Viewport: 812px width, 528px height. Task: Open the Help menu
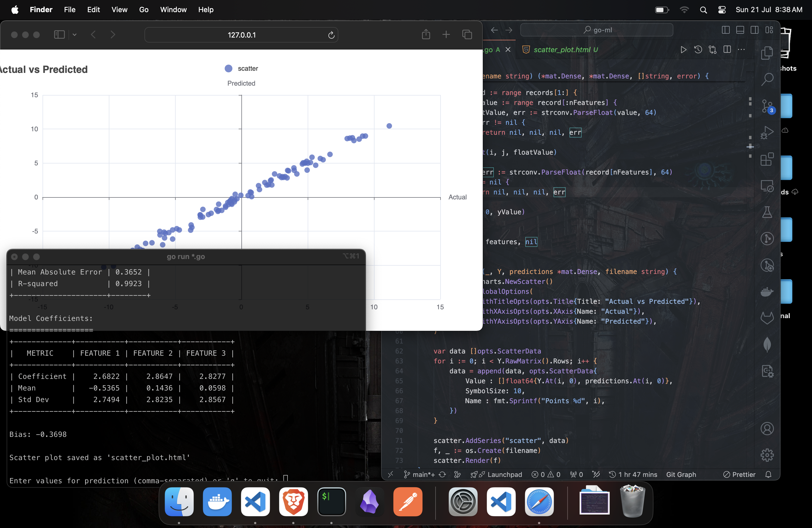[206, 10]
